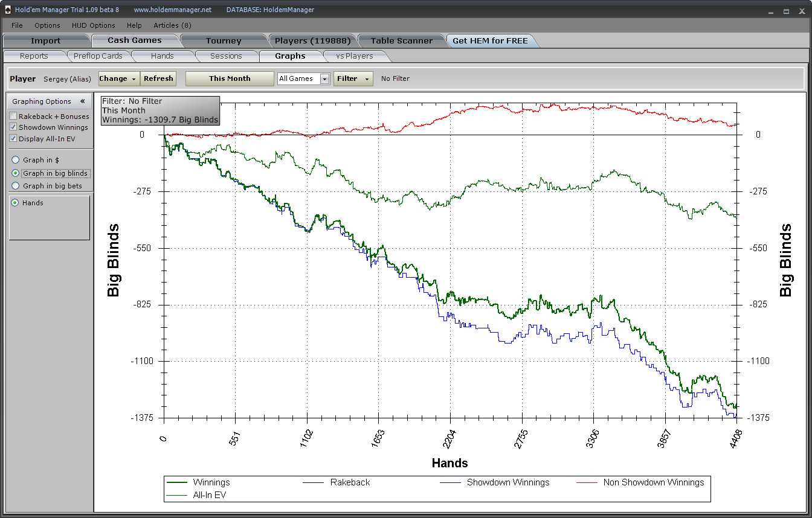This screenshot has height=518, width=812.
Task: Click the This Month date range button
Action: (x=230, y=78)
